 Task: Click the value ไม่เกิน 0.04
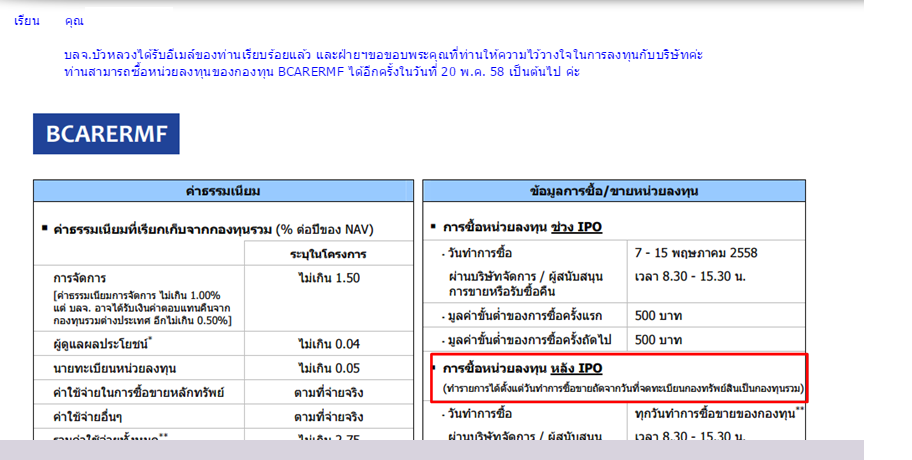pos(329,344)
